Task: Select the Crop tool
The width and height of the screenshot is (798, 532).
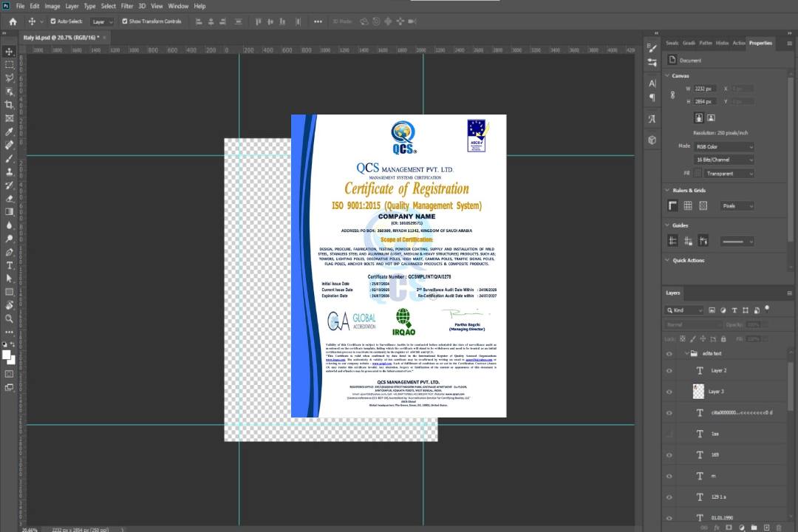Action: pos(9,105)
